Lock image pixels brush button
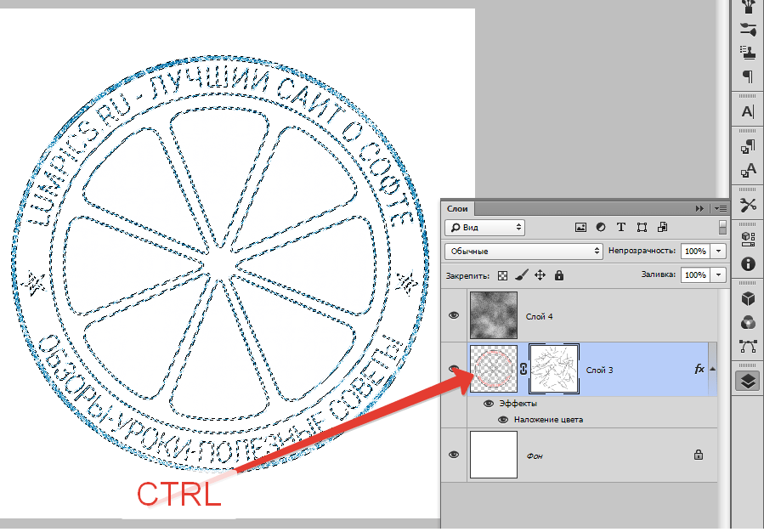The image size is (764, 532). pyautogui.click(x=521, y=275)
